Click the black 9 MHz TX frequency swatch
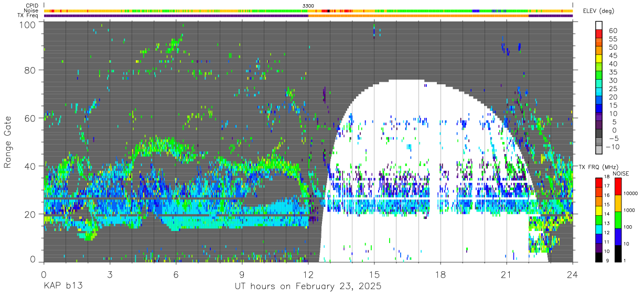This screenshot has height=297, width=644. (599, 258)
